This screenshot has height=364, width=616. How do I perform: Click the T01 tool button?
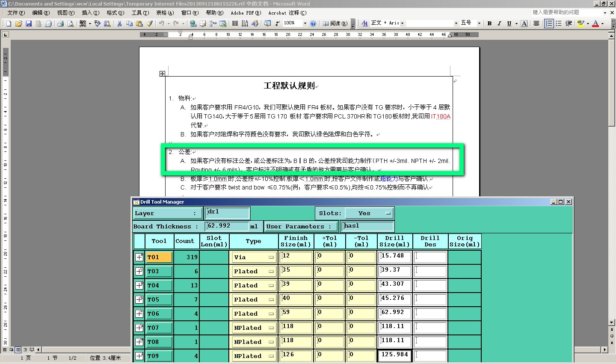coord(160,257)
